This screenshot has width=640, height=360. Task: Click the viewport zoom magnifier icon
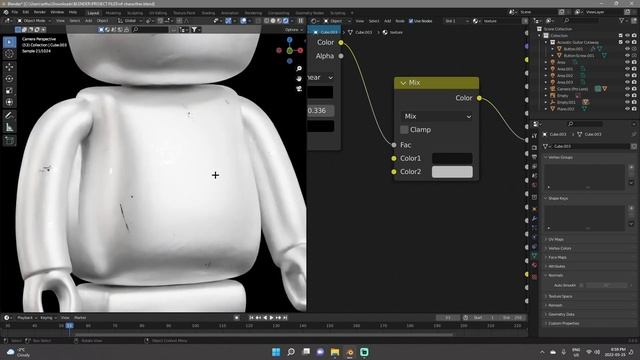[299, 69]
